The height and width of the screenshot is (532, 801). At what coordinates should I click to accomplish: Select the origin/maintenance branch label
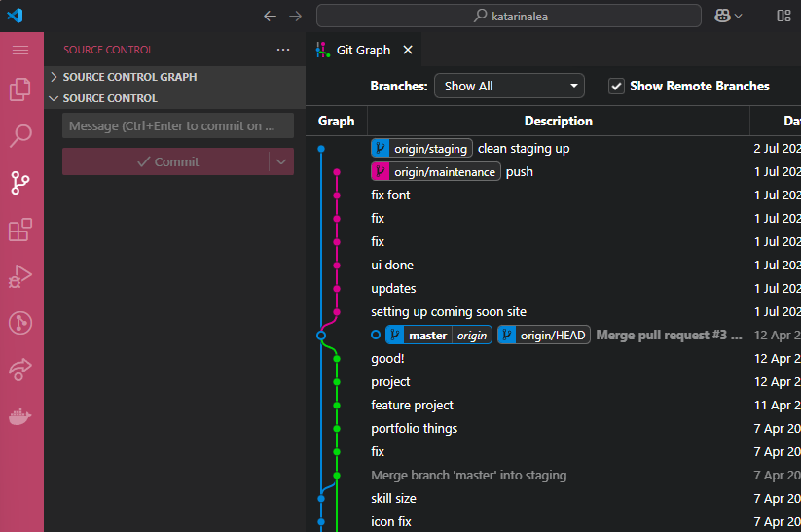pos(436,172)
